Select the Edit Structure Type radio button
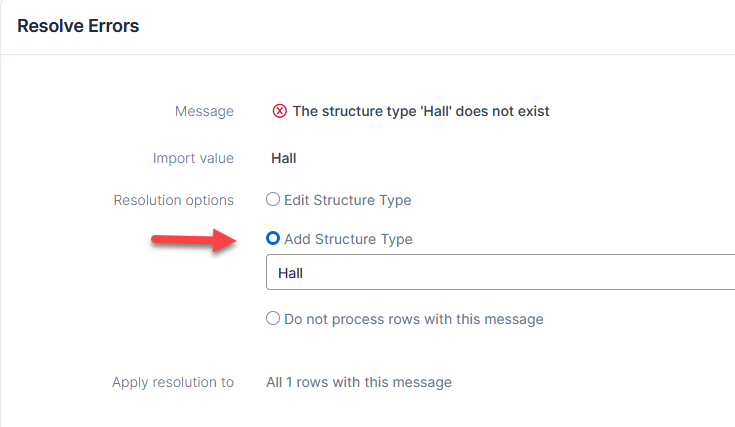Viewport: 735px width, 427px height. point(273,199)
